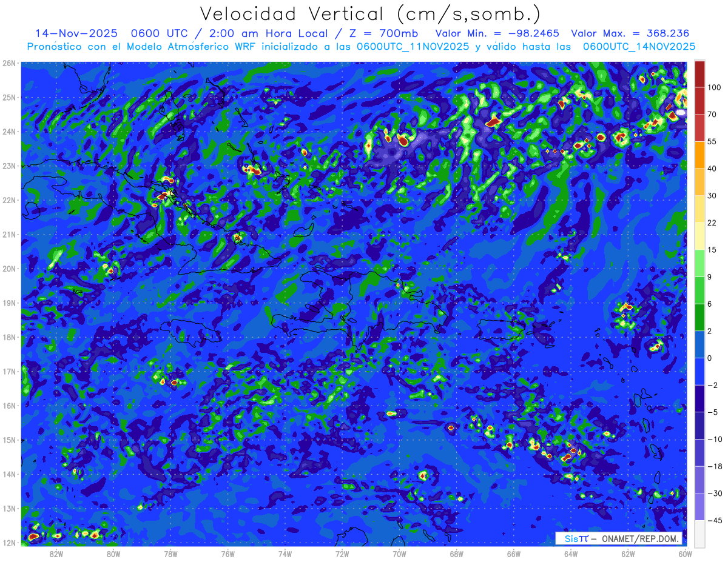Click the colorbar value '-45'
728x562 pixels.
[x=715, y=520]
